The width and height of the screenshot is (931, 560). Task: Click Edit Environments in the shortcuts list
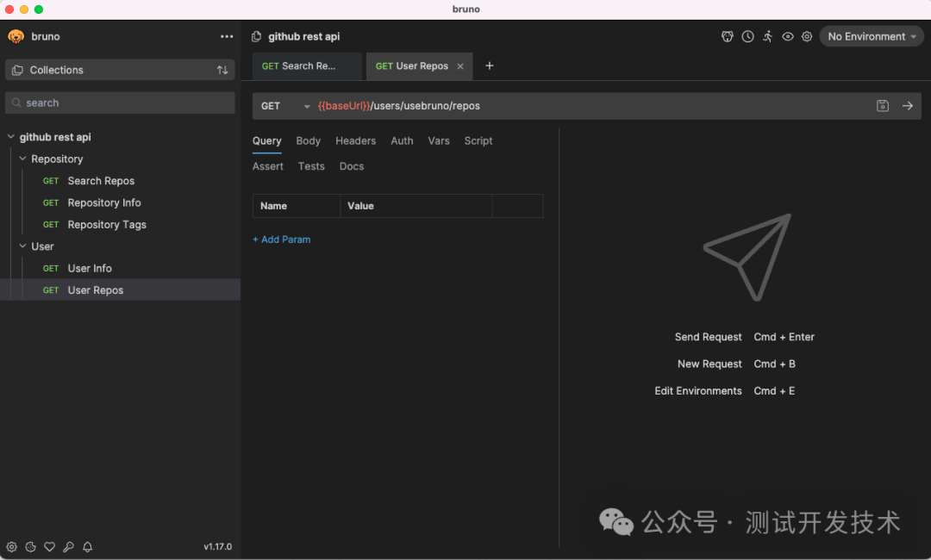(x=698, y=390)
